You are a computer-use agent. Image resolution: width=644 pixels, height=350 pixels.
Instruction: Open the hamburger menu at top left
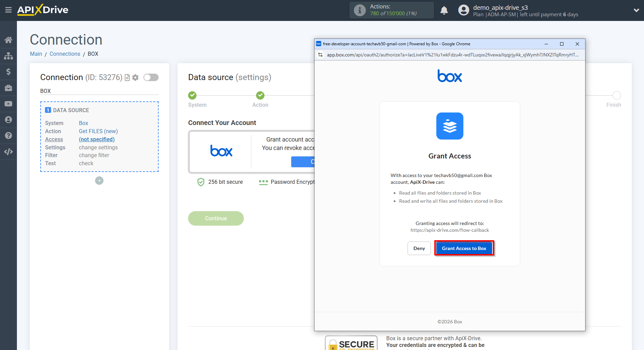click(x=8, y=10)
